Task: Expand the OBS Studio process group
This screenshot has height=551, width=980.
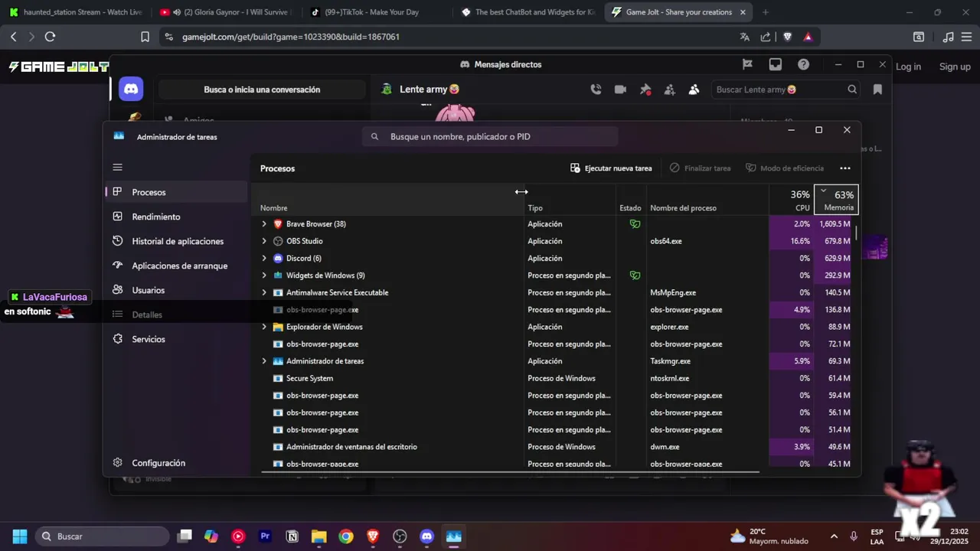Action: point(264,241)
